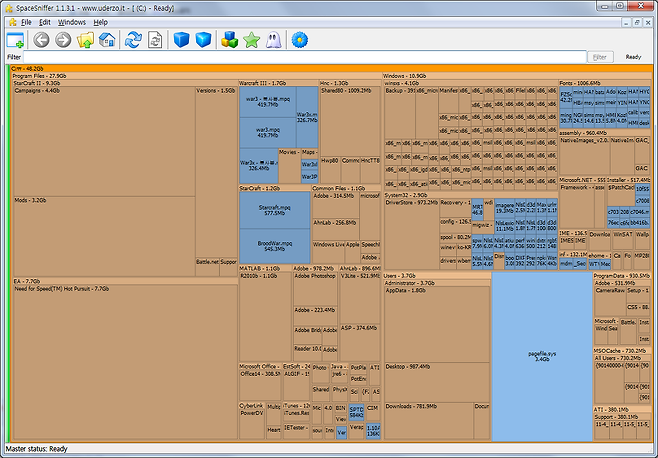Screen dimensions: 658x458
Task: Toggle file classes style colored cubes
Action: click(x=230, y=40)
